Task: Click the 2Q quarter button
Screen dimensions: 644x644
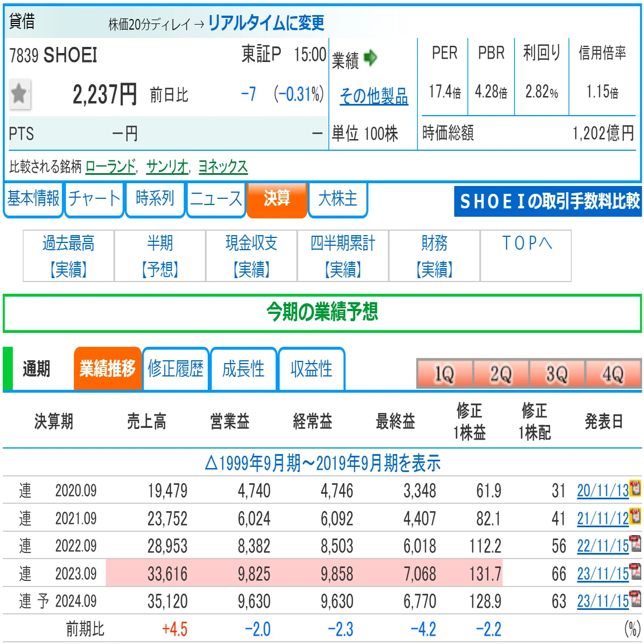Action: 501,374
